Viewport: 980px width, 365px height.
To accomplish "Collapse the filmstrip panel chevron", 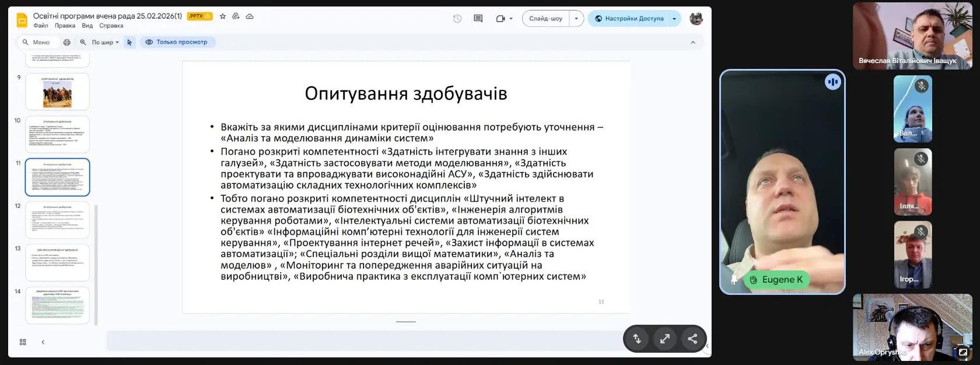I will point(43,342).
